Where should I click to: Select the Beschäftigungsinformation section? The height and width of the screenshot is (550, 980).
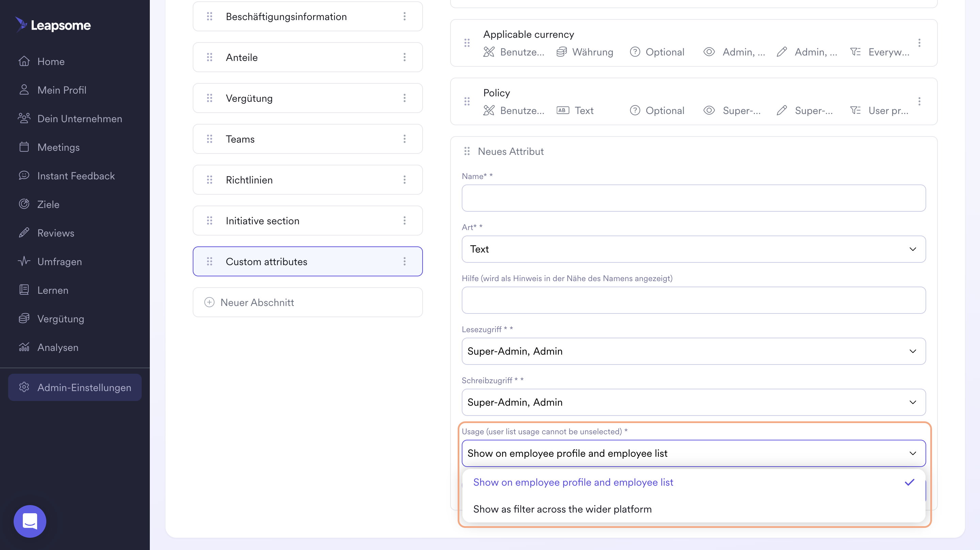(307, 16)
